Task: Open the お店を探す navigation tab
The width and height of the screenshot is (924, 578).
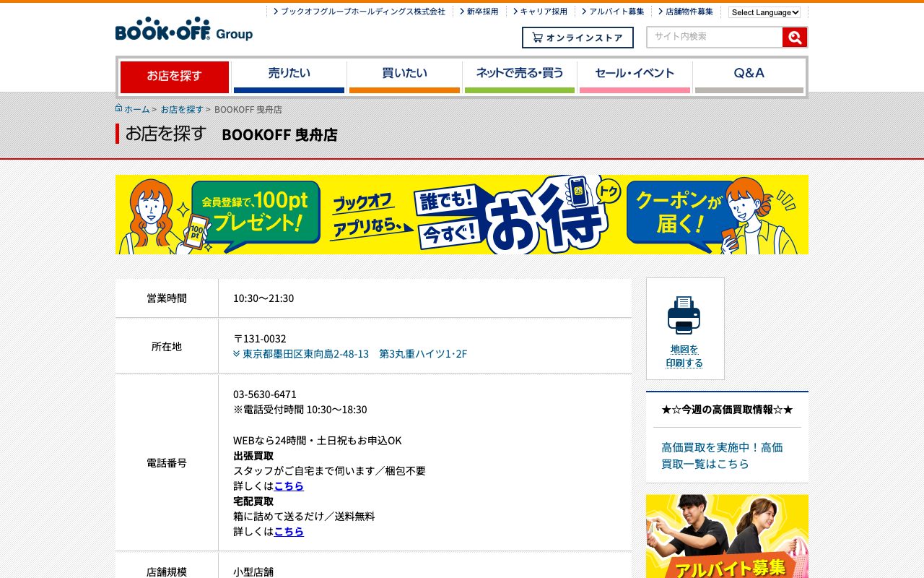Action: (175, 77)
